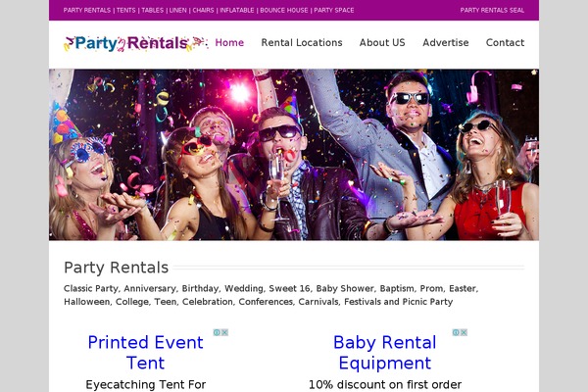Click the Party Rentals logo
588x392 pixels.
[135, 43]
